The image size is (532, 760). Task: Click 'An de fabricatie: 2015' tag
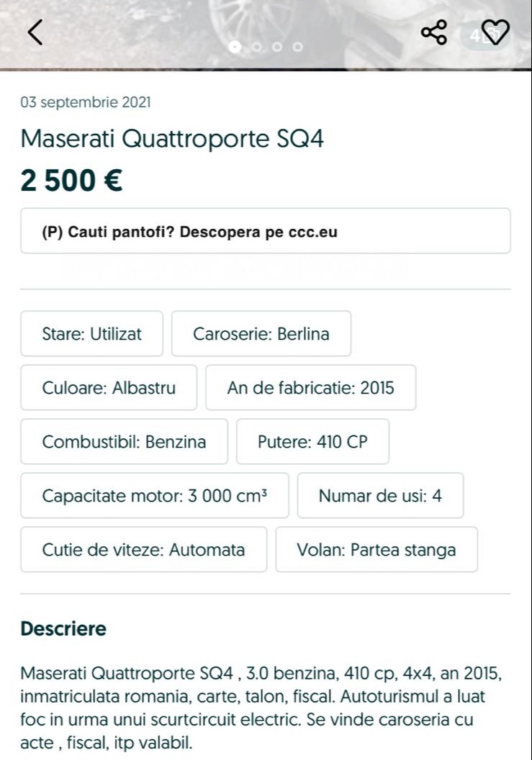click(310, 388)
